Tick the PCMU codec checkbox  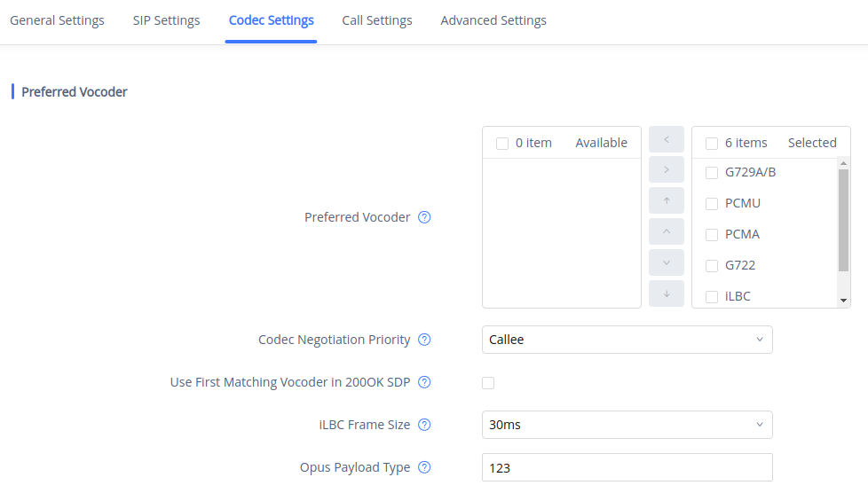[712, 203]
